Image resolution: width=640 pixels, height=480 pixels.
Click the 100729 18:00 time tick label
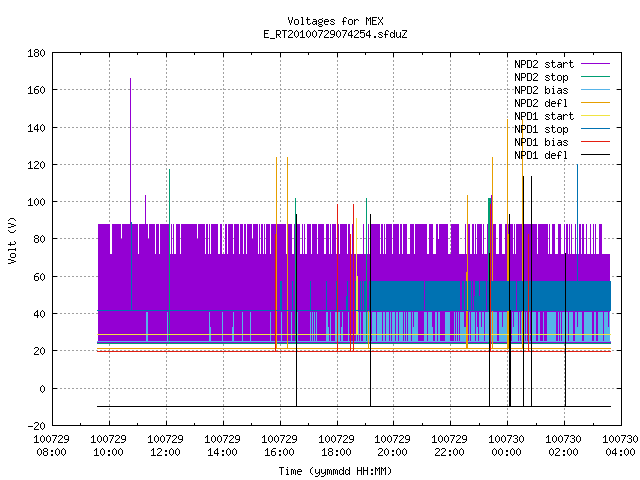tap(336, 446)
